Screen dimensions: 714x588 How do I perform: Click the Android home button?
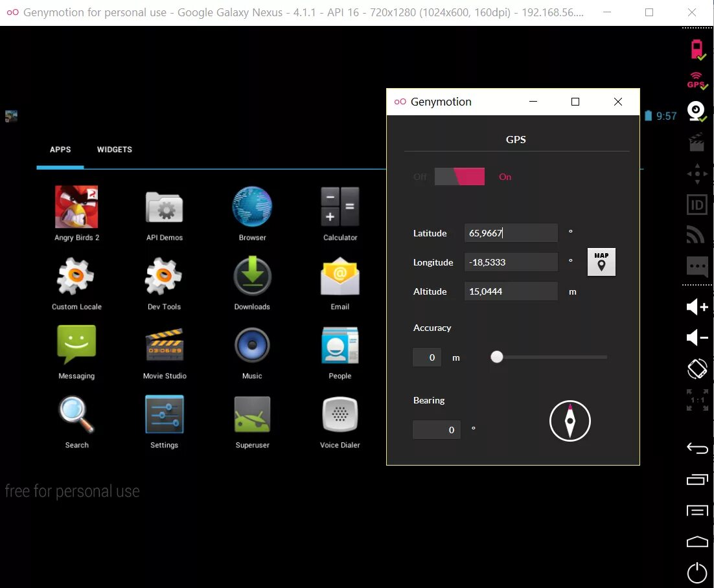[x=697, y=541]
